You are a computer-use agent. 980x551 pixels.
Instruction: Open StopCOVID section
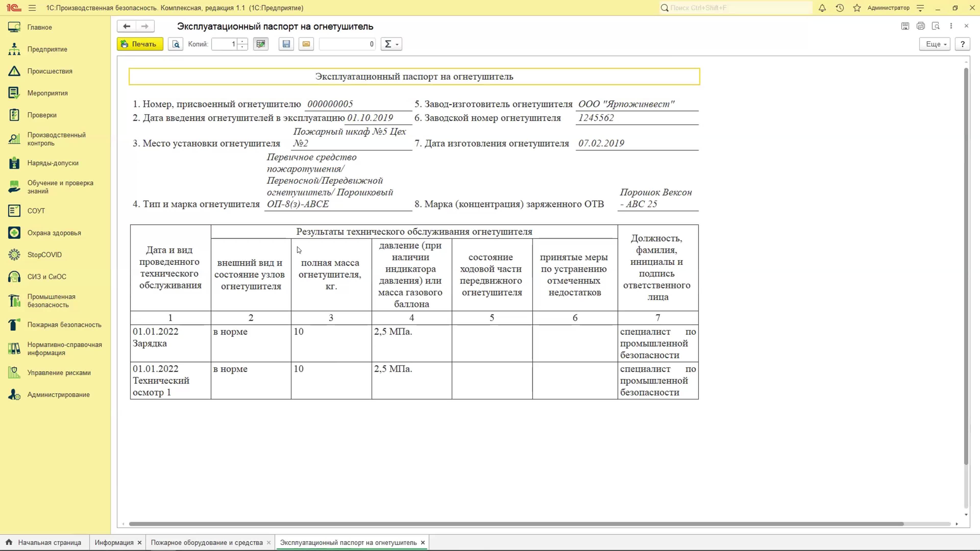pyautogui.click(x=44, y=255)
